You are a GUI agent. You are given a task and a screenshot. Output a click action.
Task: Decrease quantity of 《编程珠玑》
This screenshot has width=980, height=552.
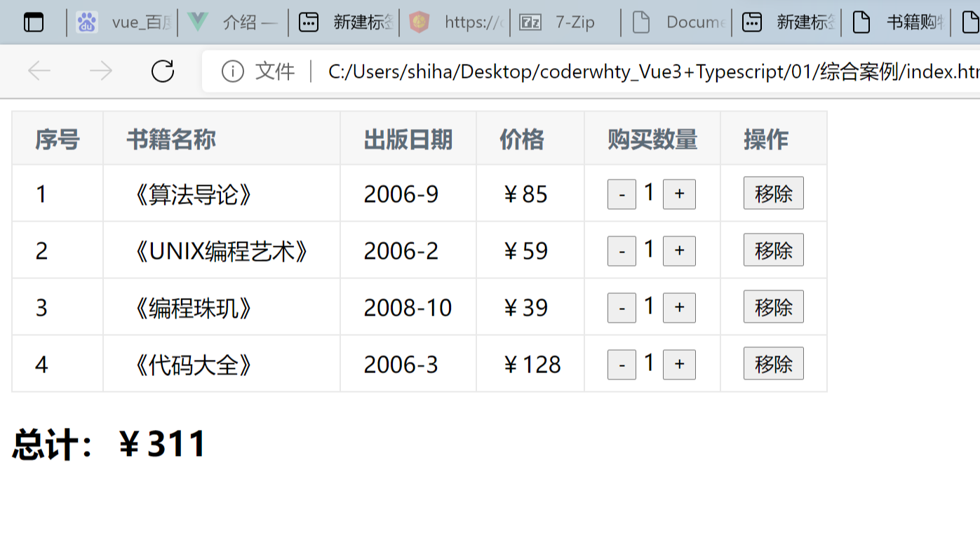tap(622, 308)
